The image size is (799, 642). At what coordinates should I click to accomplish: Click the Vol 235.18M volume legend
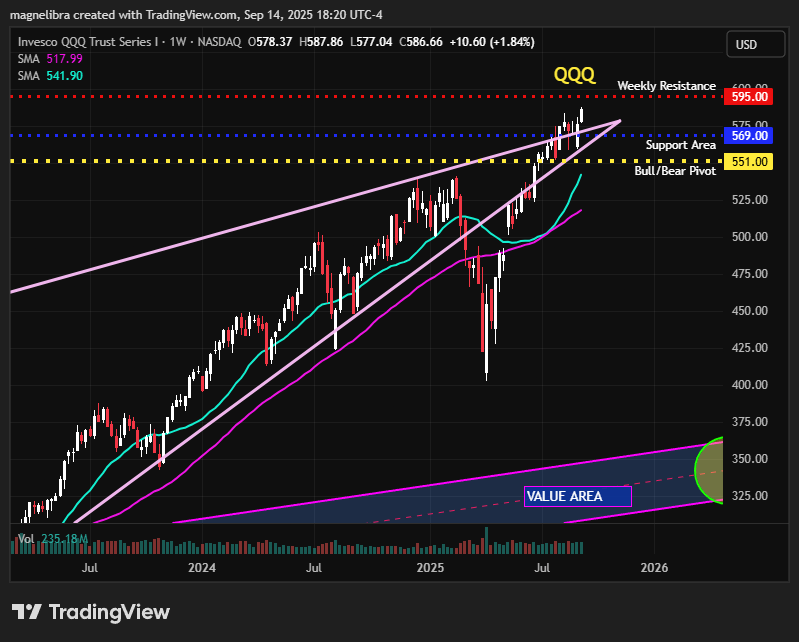point(54,539)
